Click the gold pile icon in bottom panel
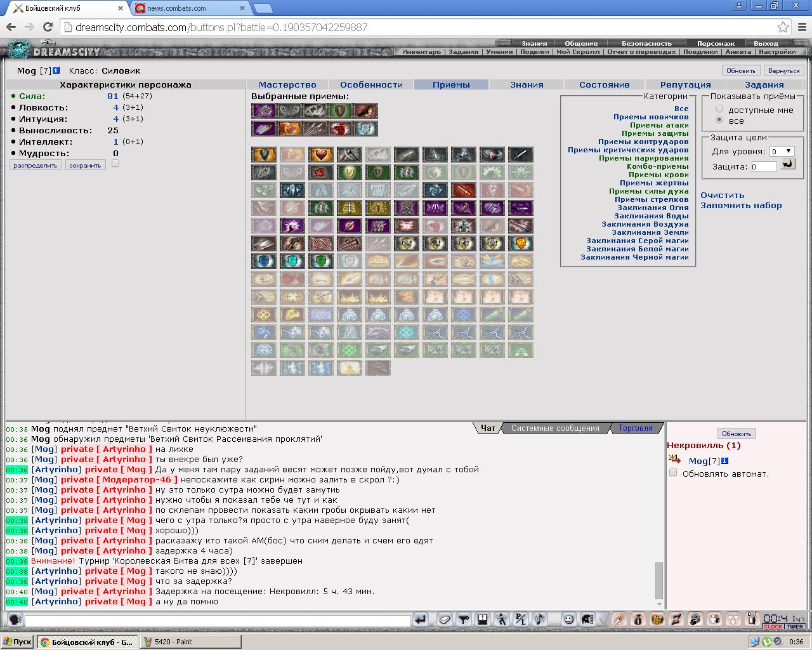The image size is (812, 650). [x=657, y=620]
